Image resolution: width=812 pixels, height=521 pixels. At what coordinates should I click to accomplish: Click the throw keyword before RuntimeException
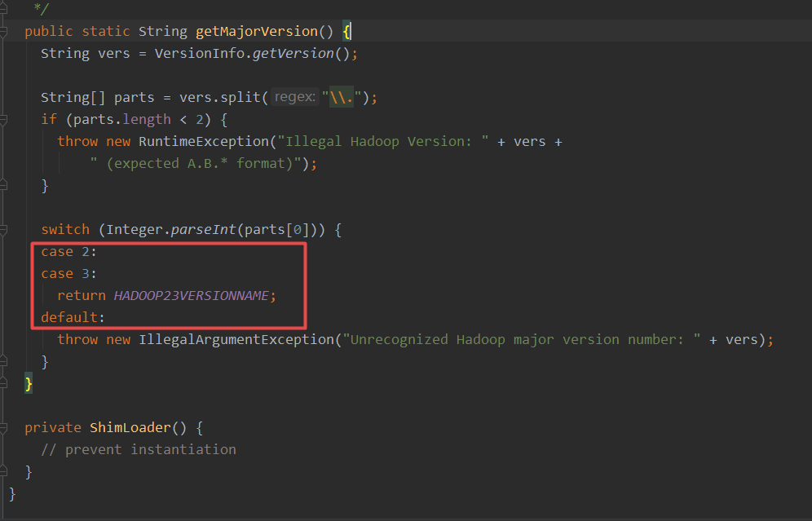(x=77, y=141)
